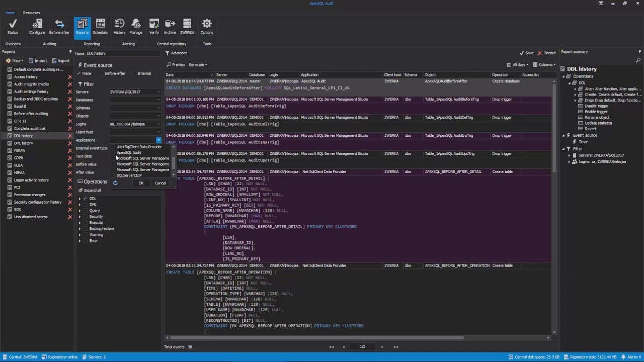Click the Repository online status indicator

60,357
